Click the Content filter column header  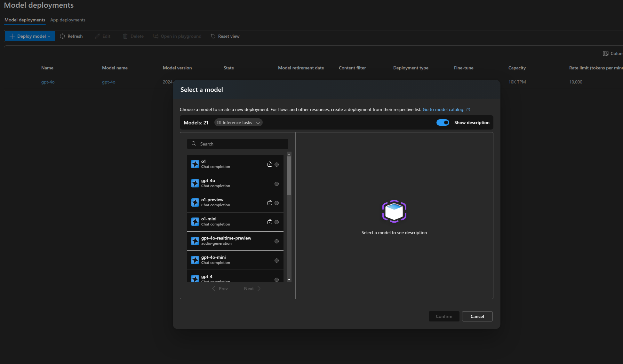pos(352,68)
